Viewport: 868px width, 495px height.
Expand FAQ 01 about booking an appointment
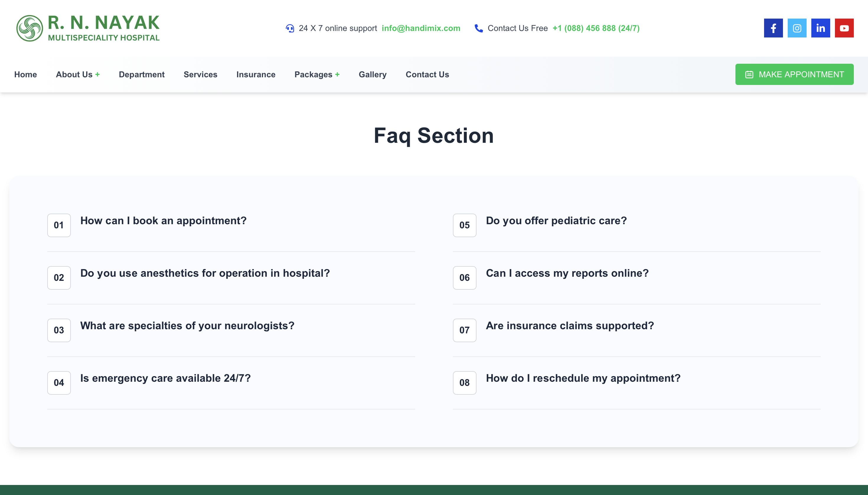coord(163,221)
